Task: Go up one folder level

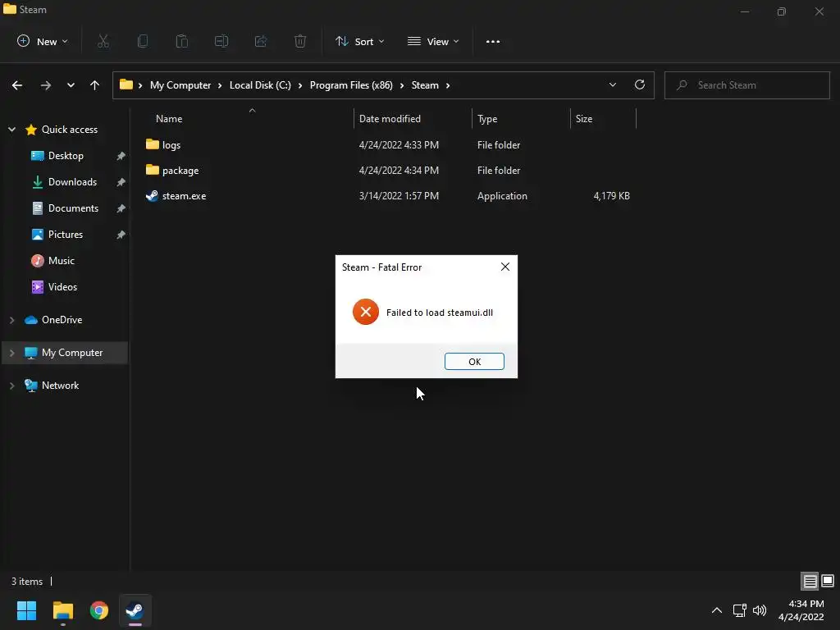Action: pyautogui.click(x=95, y=85)
